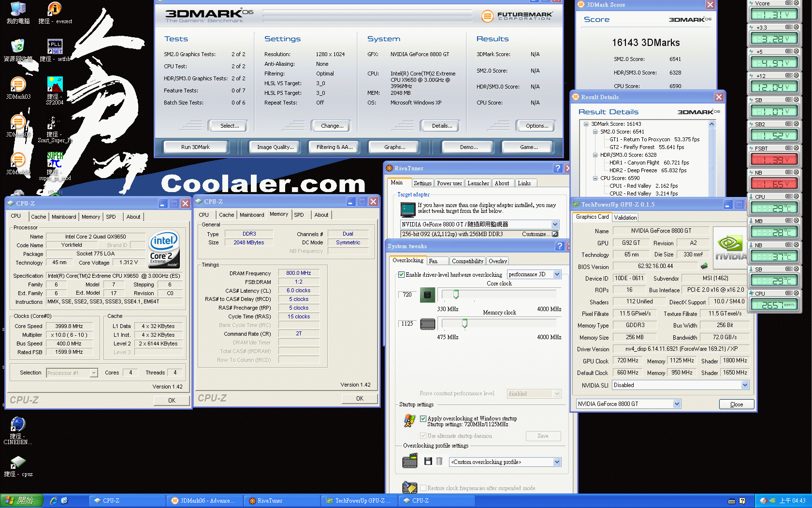Click the Internet Explorer quick launch icon

(x=54, y=501)
